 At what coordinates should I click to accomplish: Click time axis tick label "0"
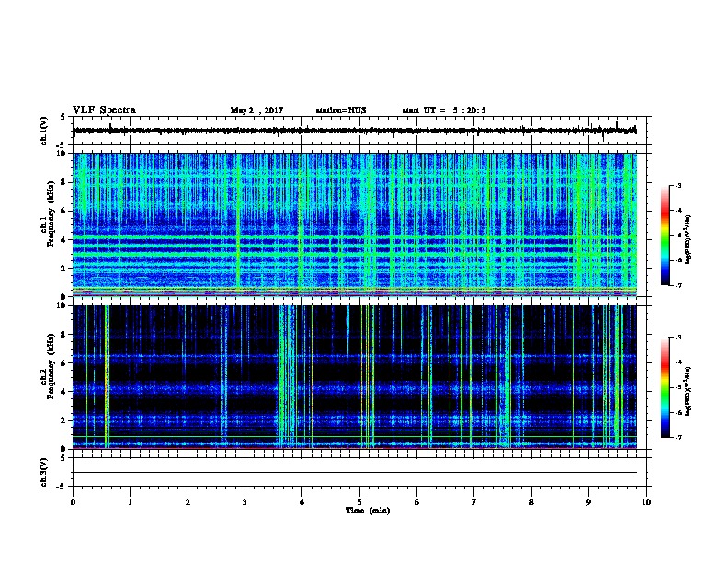coord(73,502)
